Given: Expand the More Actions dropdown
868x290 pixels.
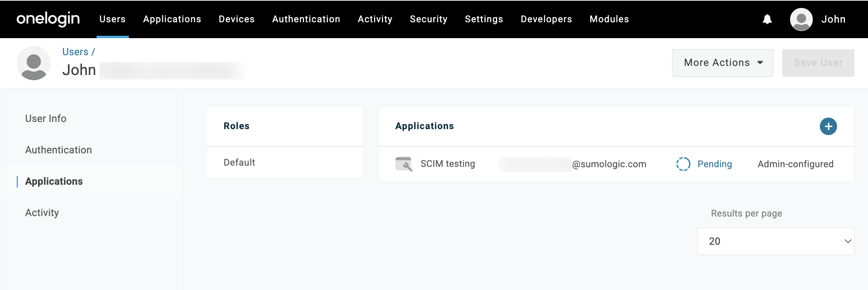Looking at the screenshot, I should [722, 63].
